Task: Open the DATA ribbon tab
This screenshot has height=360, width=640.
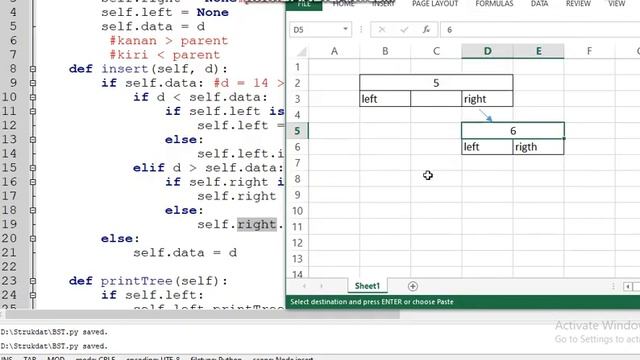Action: pos(539,4)
